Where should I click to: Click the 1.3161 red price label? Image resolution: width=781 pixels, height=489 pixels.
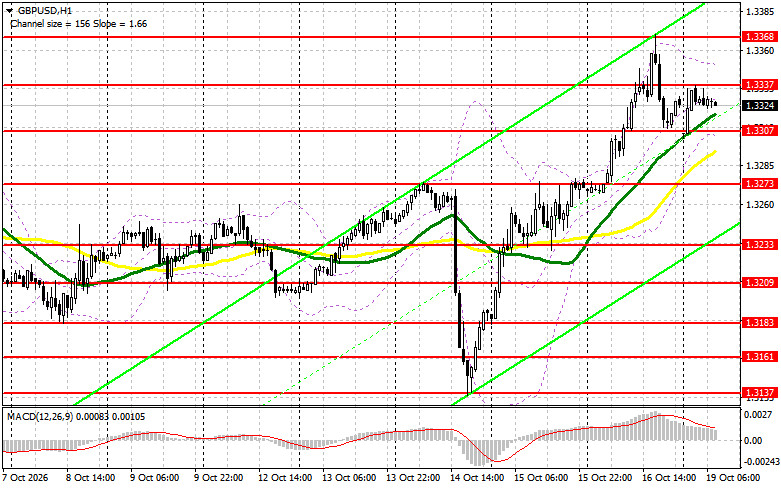point(760,357)
